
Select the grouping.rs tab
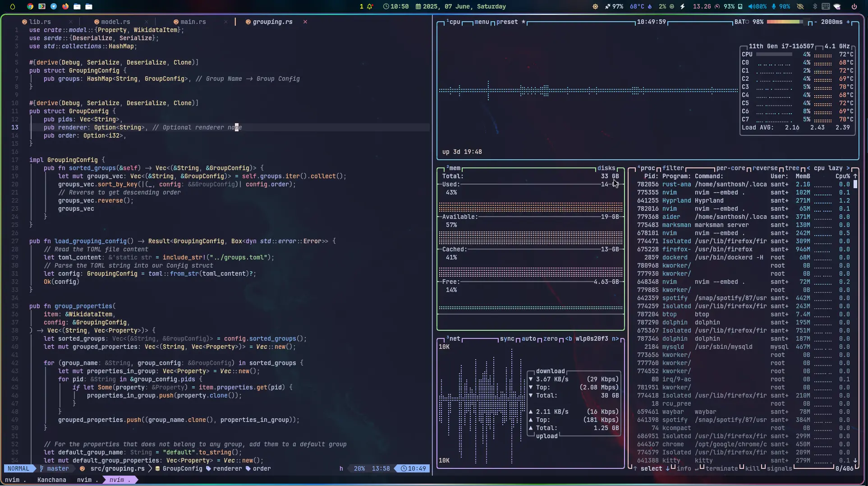[269, 22]
